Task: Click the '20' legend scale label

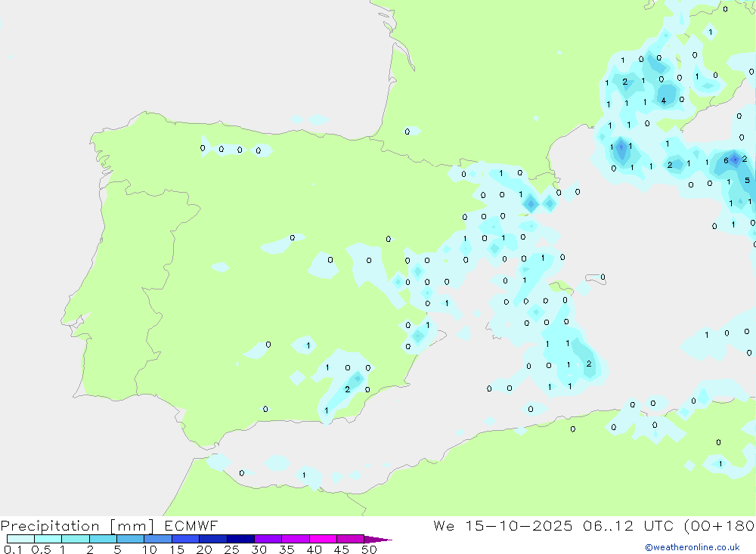Action: (204, 549)
